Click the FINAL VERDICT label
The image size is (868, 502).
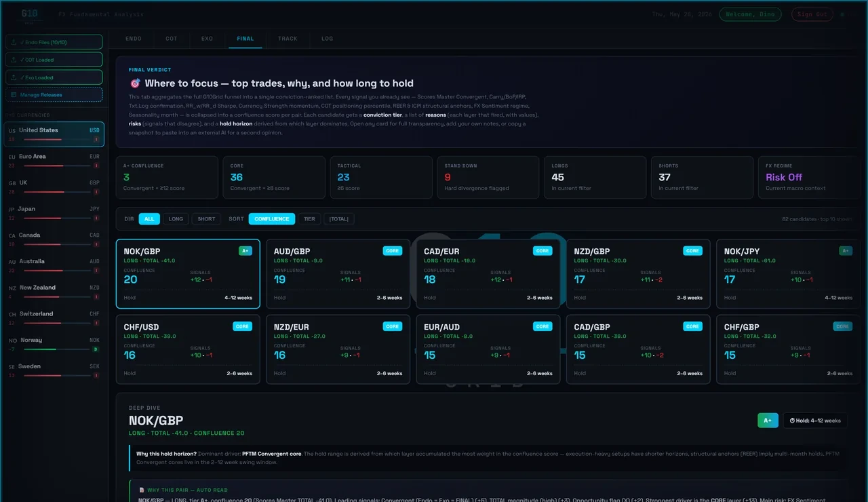coord(150,70)
